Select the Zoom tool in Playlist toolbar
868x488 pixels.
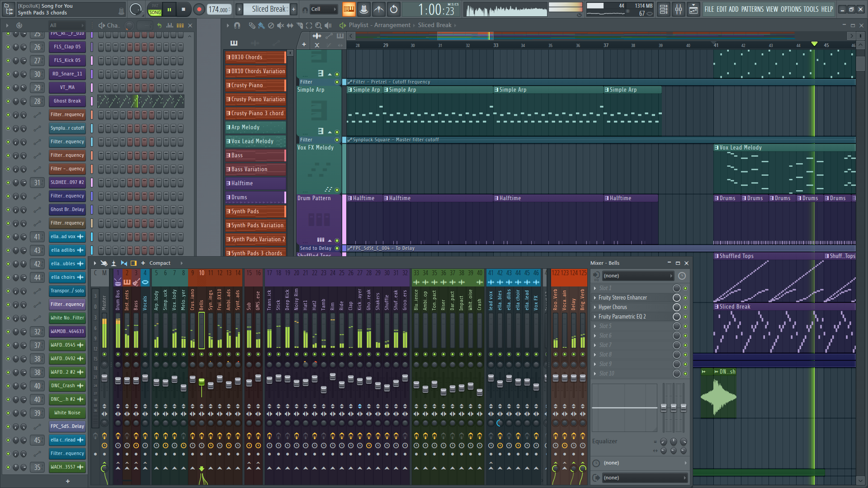tap(318, 25)
